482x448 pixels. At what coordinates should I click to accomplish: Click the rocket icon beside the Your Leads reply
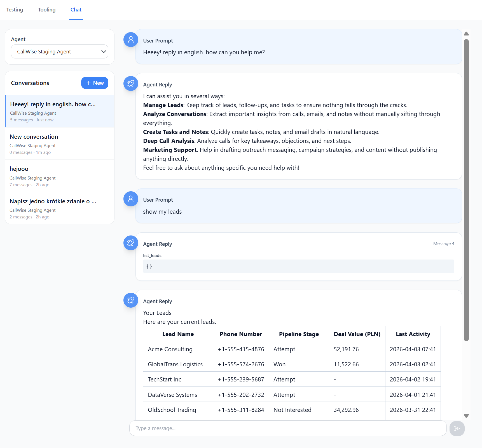click(130, 300)
